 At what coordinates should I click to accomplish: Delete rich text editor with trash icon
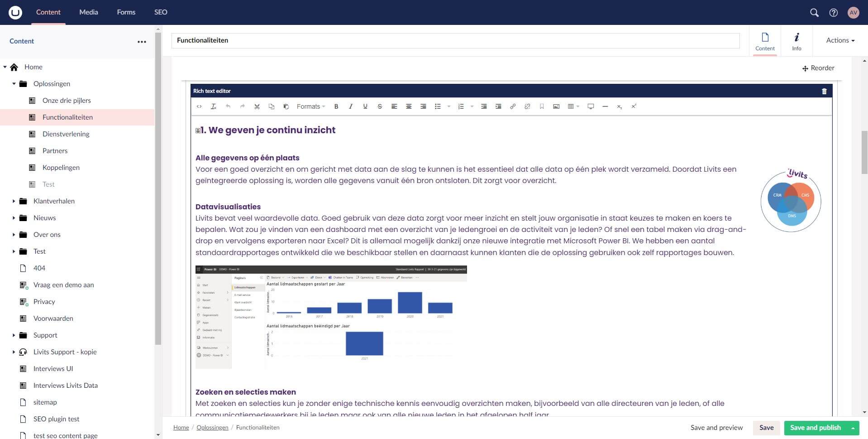click(x=824, y=91)
